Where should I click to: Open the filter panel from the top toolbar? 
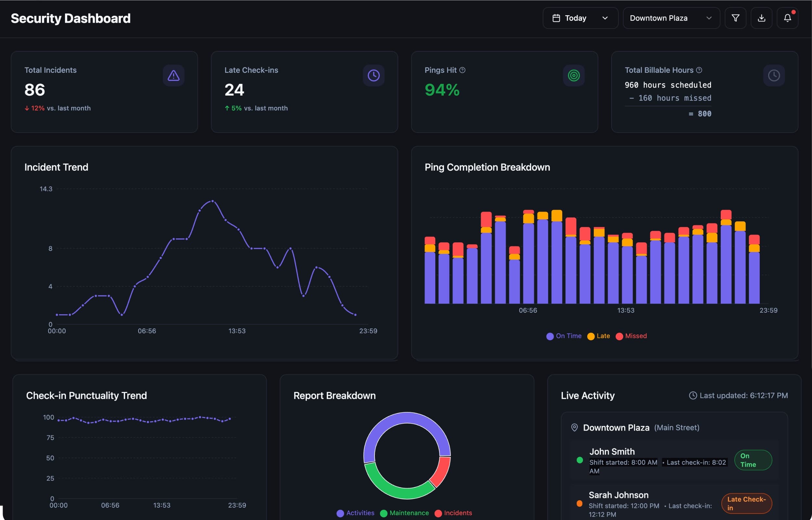point(736,18)
